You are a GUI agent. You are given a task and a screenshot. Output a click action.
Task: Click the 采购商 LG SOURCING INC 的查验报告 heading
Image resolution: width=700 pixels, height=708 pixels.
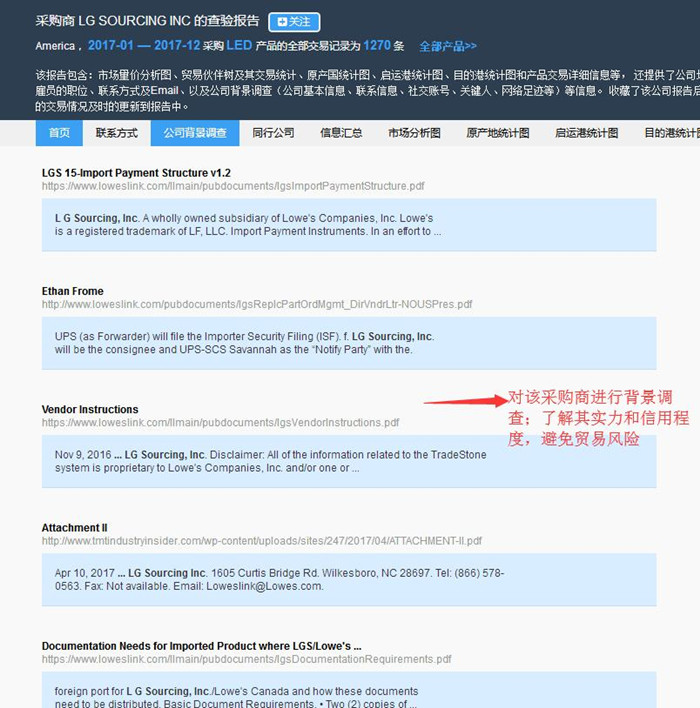pos(147,21)
